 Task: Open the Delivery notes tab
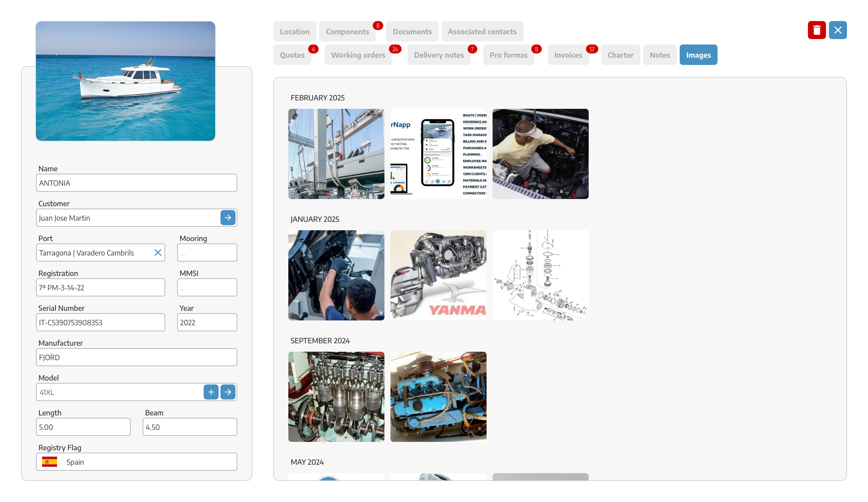[439, 55]
